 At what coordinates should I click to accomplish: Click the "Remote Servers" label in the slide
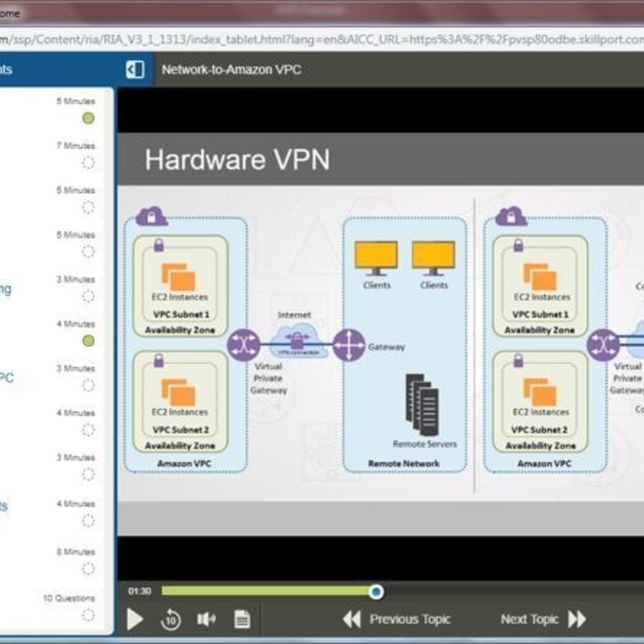425,444
